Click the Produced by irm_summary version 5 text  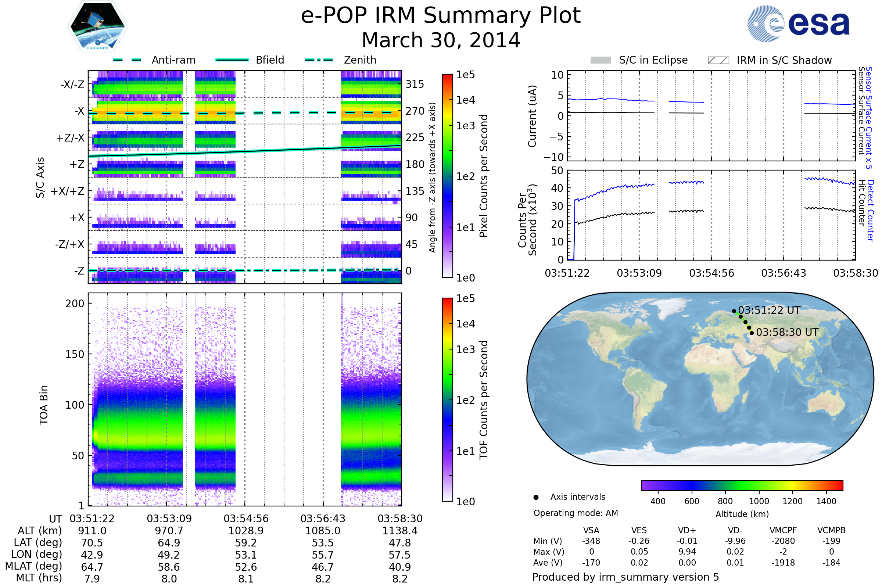click(x=625, y=577)
